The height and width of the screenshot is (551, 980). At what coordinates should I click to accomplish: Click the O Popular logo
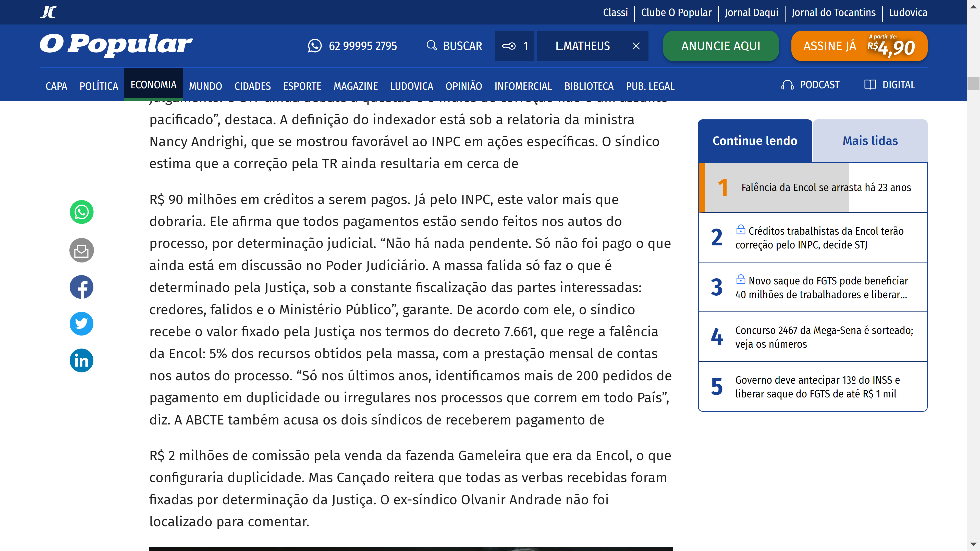[116, 44]
